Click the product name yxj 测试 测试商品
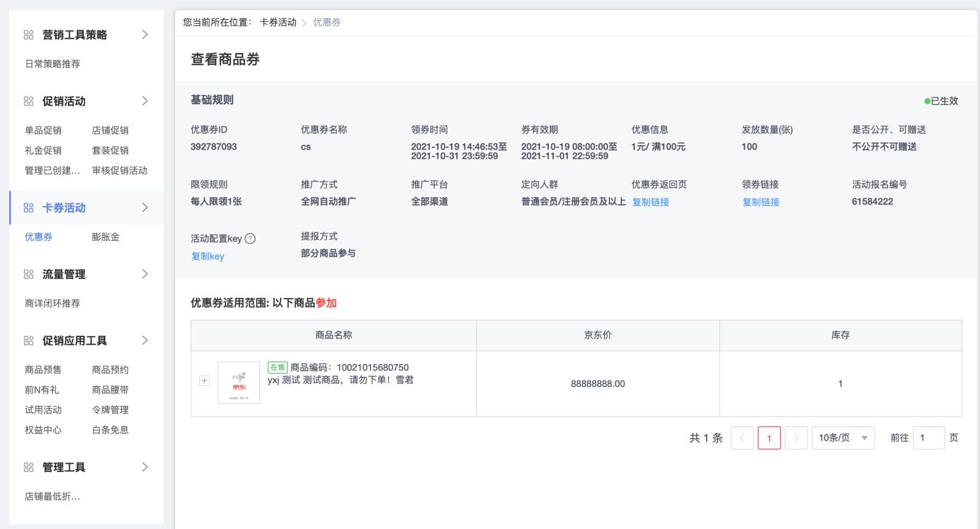 pyautogui.click(x=341, y=379)
